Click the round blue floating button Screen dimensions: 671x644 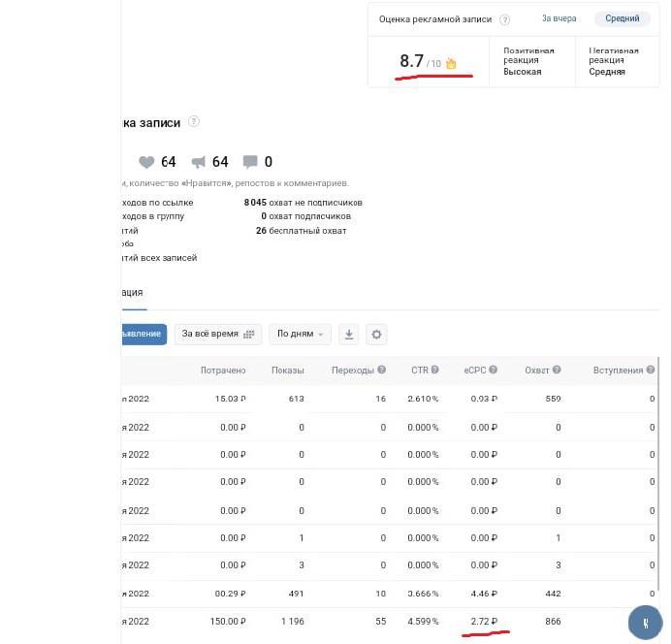(x=645, y=623)
